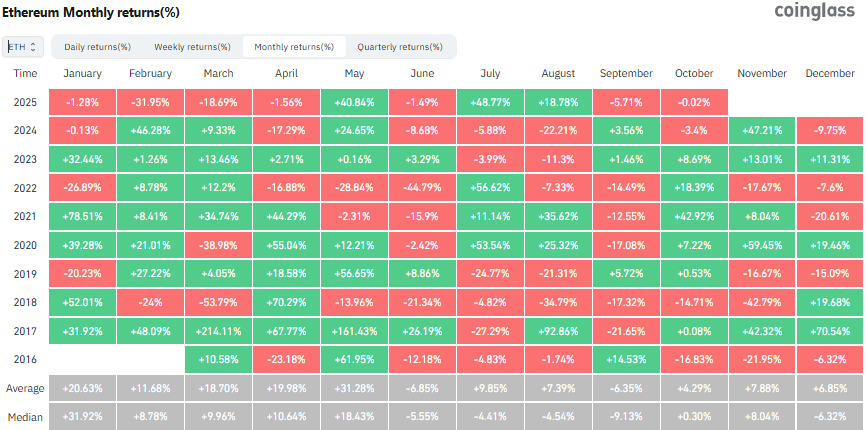Viewport: 868px width, 430px height.
Task: Click the March 2017 +214.11% cell
Action: coord(218,331)
